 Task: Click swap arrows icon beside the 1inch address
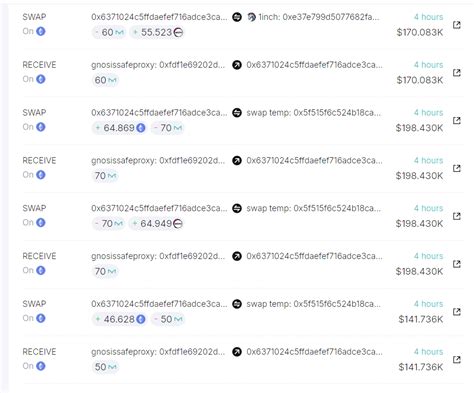point(237,17)
